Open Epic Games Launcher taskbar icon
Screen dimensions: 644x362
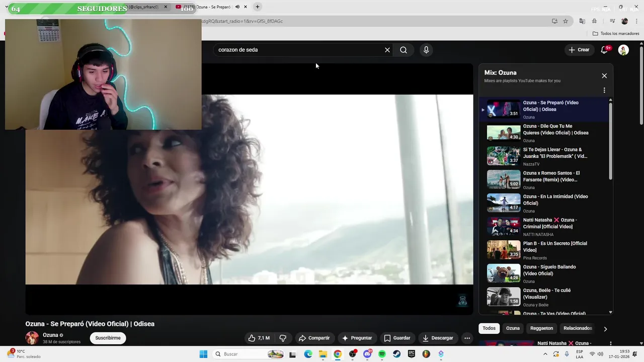pyautogui.click(x=412, y=354)
